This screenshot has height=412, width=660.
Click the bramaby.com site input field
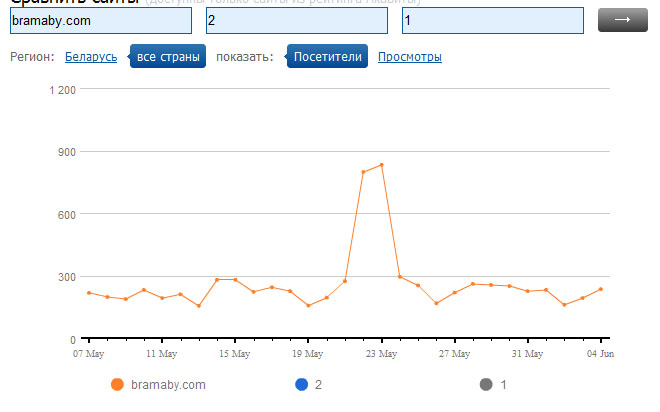tap(101, 20)
